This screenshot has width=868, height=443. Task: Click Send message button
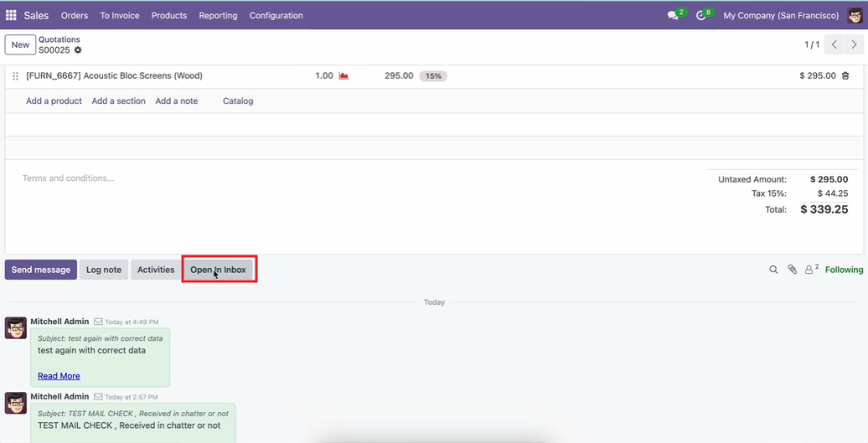tap(41, 270)
